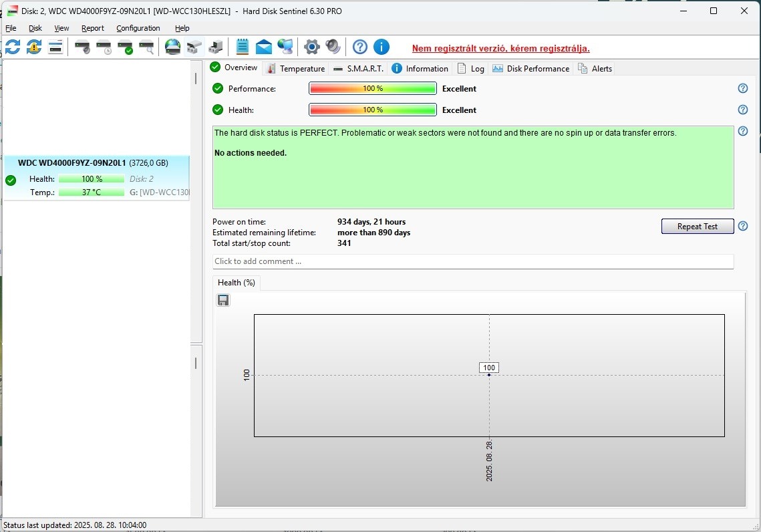
Task: Click the Repeat Test button
Action: (x=698, y=226)
